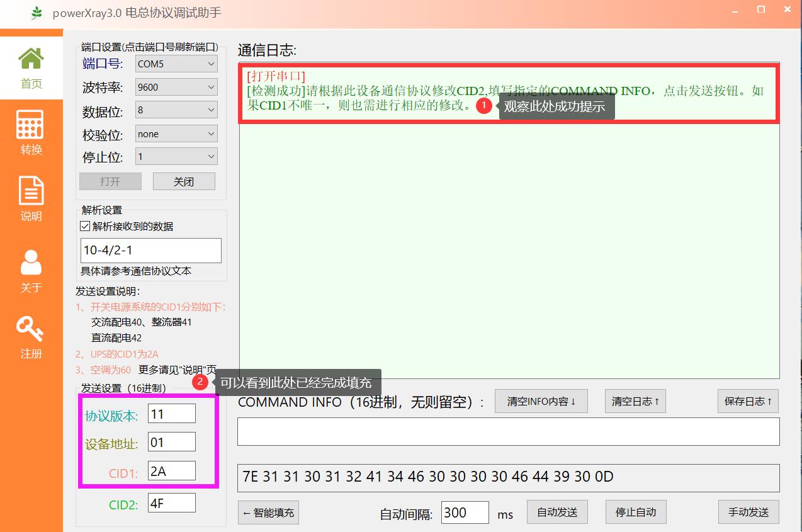
Task: Click the 自动发送 button
Action: tap(557, 512)
